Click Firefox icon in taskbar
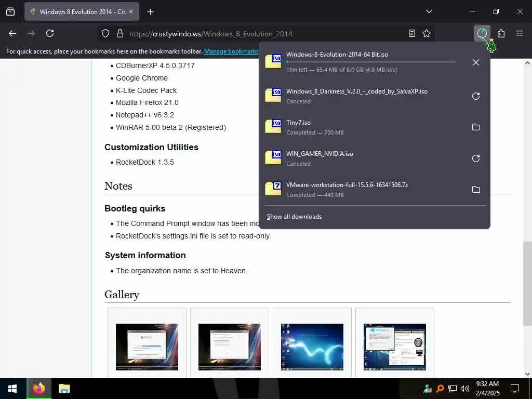 click(x=38, y=389)
